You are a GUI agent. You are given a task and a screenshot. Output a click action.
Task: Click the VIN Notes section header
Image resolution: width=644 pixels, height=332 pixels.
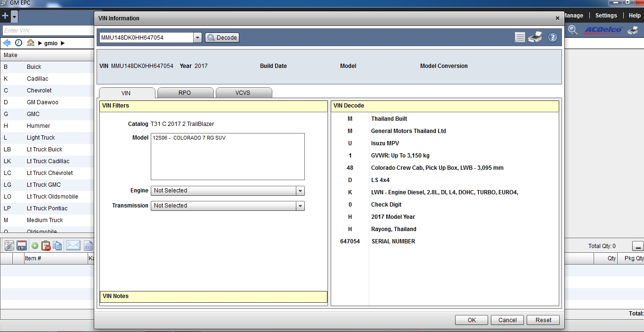coord(213,297)
